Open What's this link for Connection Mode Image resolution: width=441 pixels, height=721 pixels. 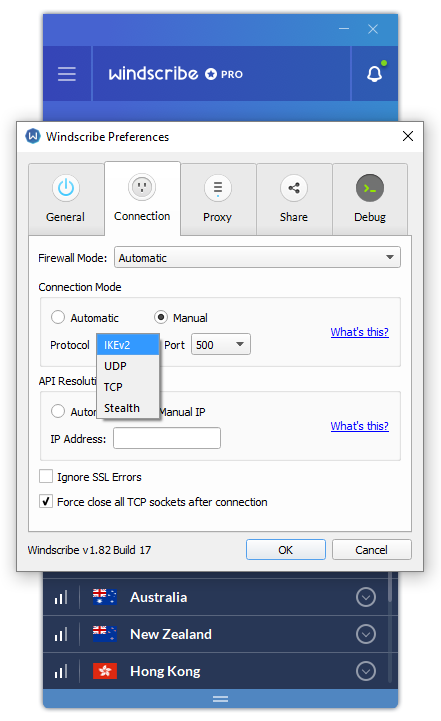coord(359,332)
